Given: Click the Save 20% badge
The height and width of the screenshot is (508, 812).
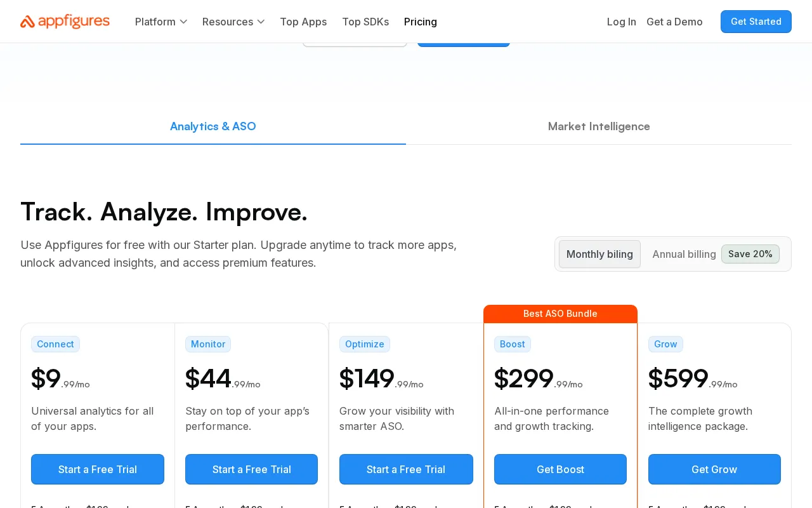Looking at the screenshot, I should [750, 254].
